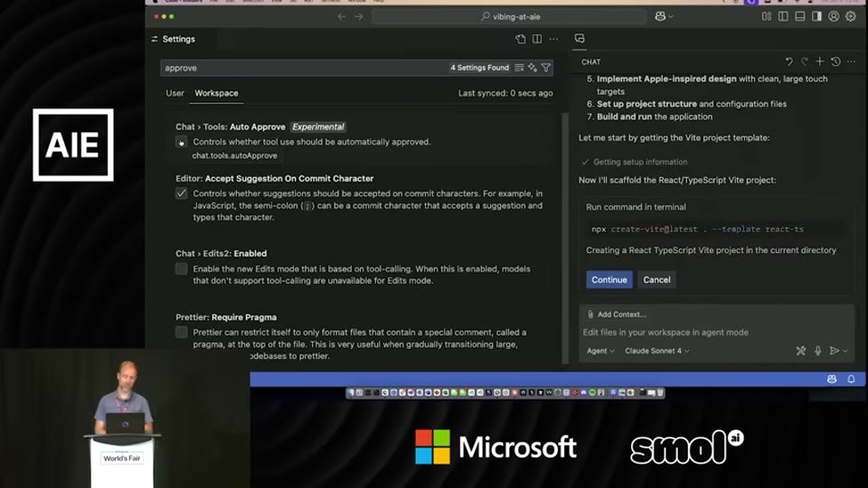The width and height of the screenshot is (868, 488).
Task: Click the Send message arrow icon
Action: point(835,351)
